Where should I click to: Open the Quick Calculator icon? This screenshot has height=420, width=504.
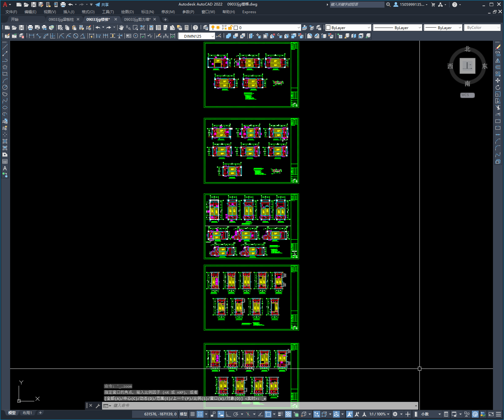click(x=187, y=28)
